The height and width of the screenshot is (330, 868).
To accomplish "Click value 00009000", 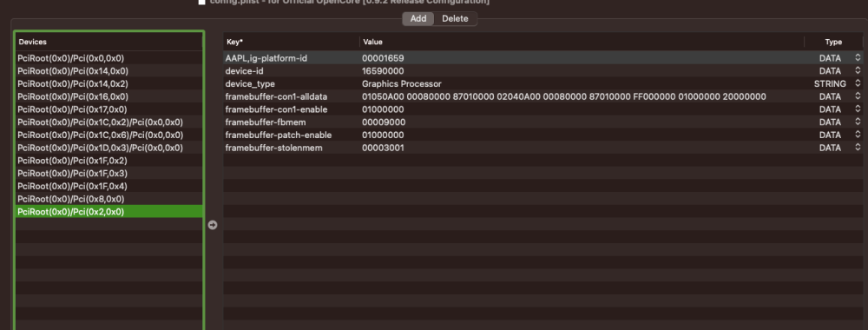I will tap(383, 122).
